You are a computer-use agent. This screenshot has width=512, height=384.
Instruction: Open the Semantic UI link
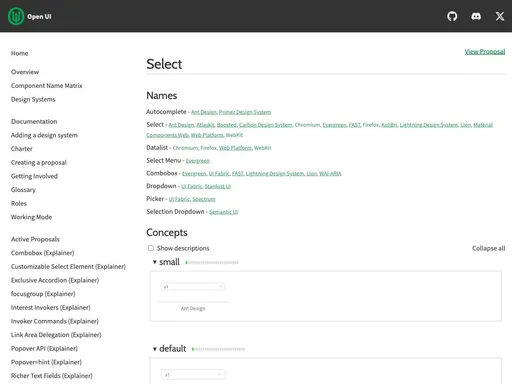click(223, 212)
